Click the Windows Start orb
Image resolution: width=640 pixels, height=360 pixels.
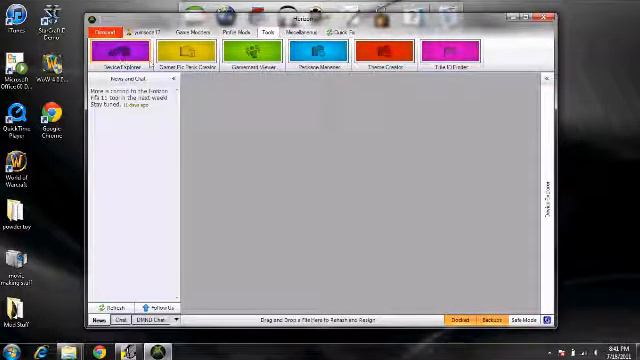pyautogui.click(x=11, y=351)
